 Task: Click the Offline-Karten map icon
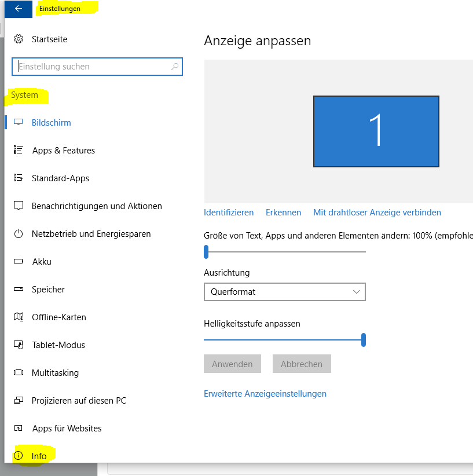(19, 317)
